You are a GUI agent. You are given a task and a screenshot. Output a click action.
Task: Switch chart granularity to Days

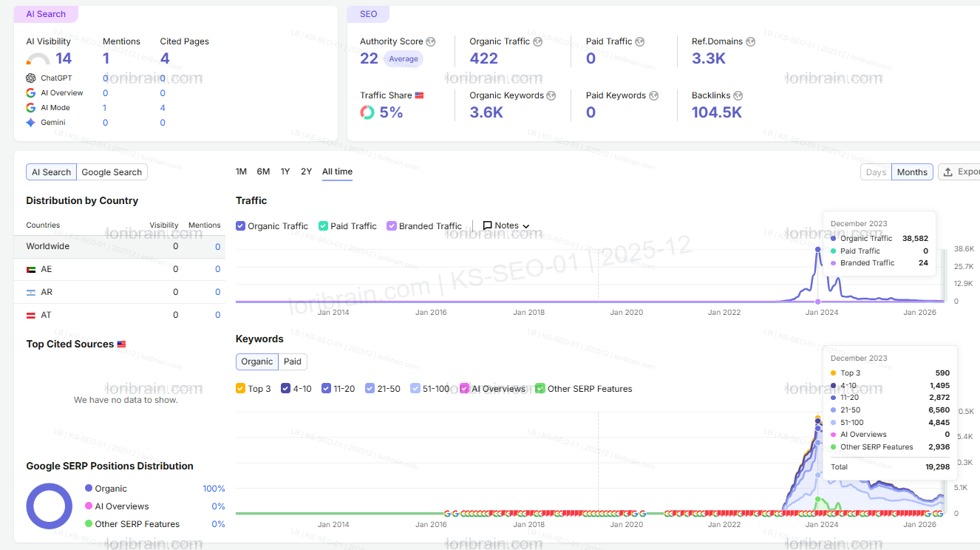click(876, 172)
